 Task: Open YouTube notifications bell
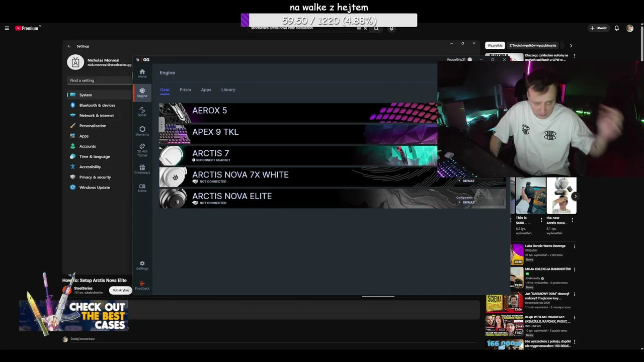coord(616,28)
